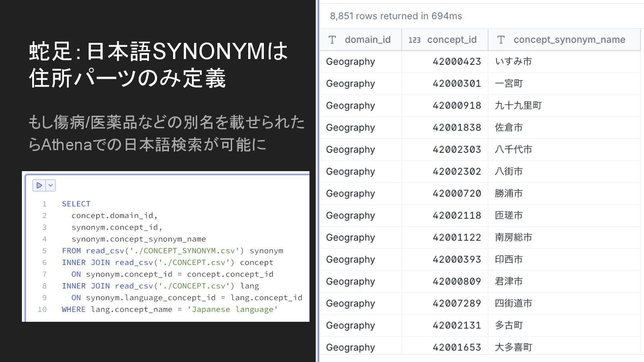The height and width of the screenshot is (362, 644).
Task: Click code line synonym.concept_id,
Action: (x=117, y=227)
